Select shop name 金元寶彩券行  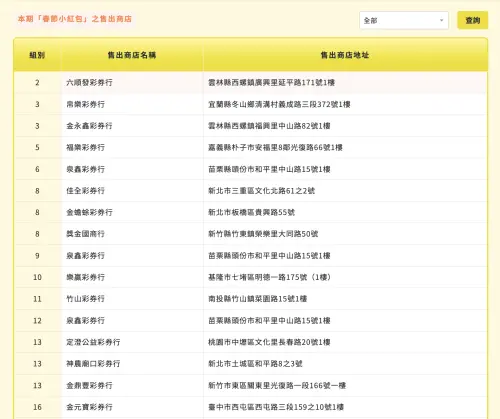(89, 407)
